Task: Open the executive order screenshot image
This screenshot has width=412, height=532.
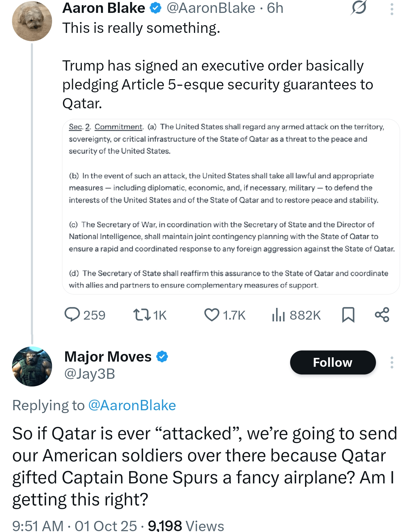Action: pos(231,206)
